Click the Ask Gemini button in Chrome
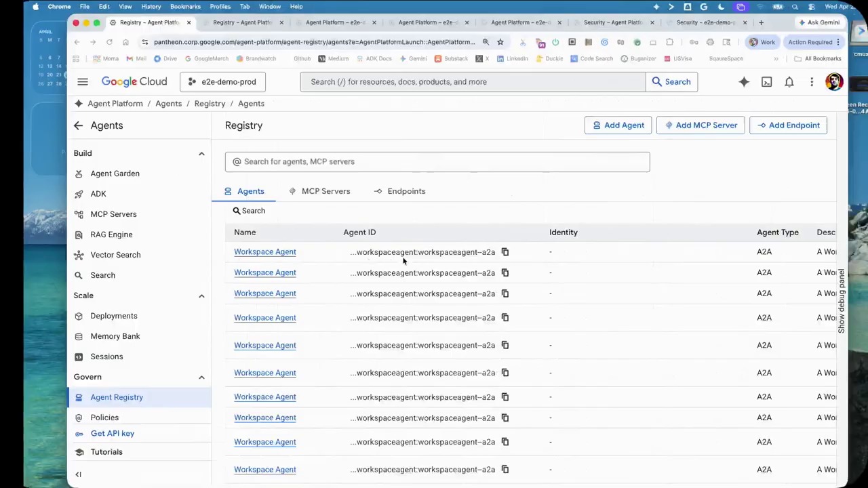This screenshot has width=868, height=488. 819,22
